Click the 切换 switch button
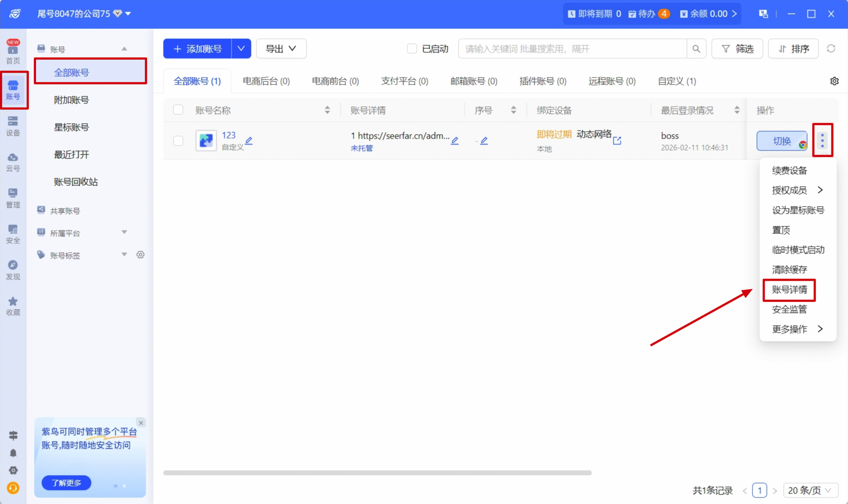 tap(781, 141)
